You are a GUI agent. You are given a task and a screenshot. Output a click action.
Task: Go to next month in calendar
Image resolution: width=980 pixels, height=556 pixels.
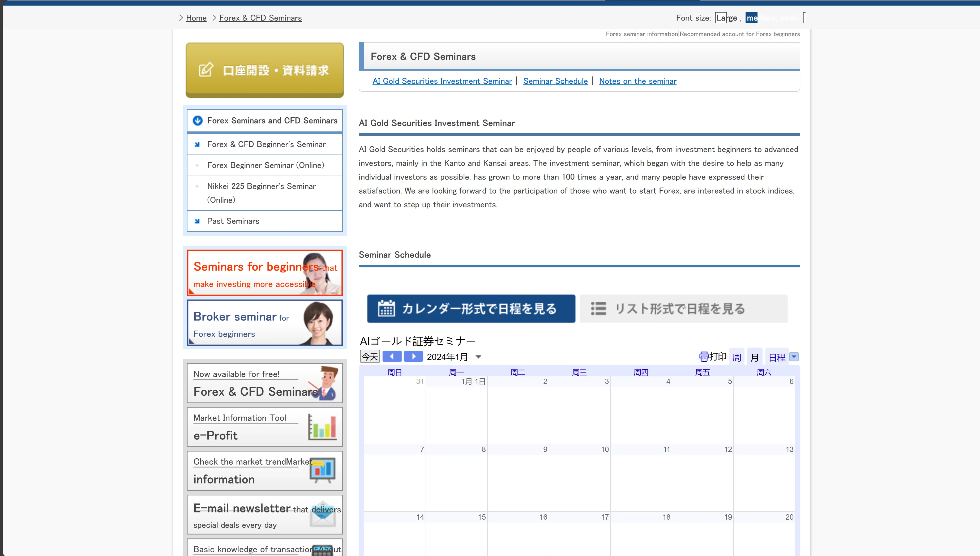pyautogui.click(x=413, y=357)
